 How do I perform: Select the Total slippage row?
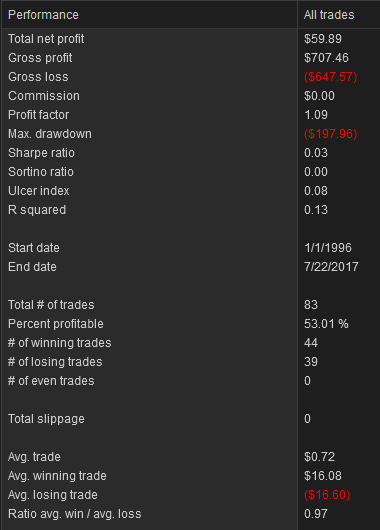pyautogui.click(x=190, y=419)
